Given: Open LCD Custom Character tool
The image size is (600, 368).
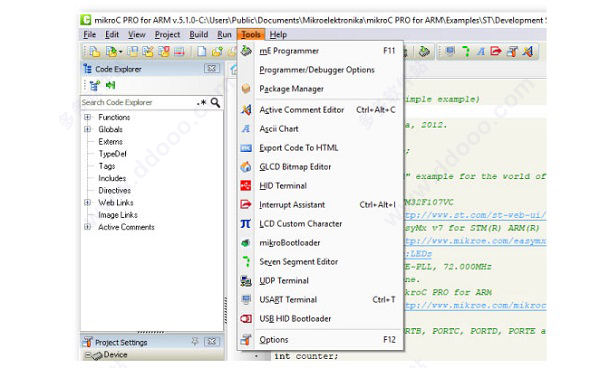Looking at the screenshot, I should (320, 224).
